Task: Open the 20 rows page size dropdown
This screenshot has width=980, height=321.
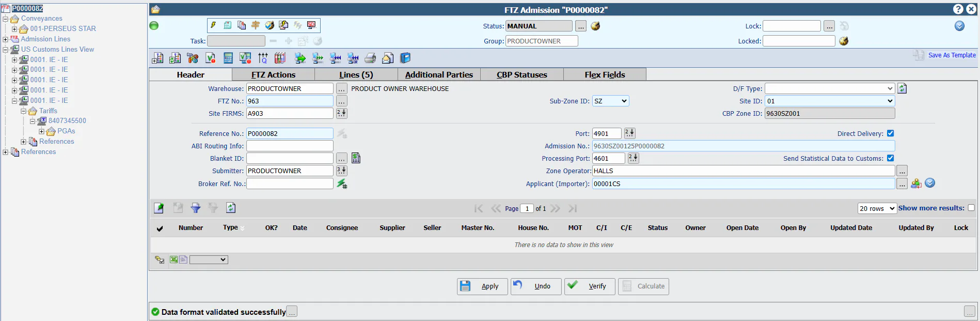Action: [877, 208]
